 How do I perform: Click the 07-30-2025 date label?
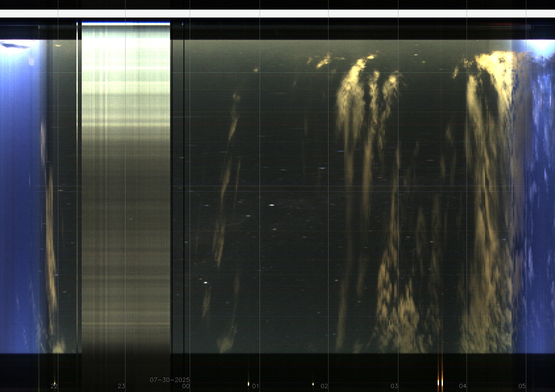(170, 380)
